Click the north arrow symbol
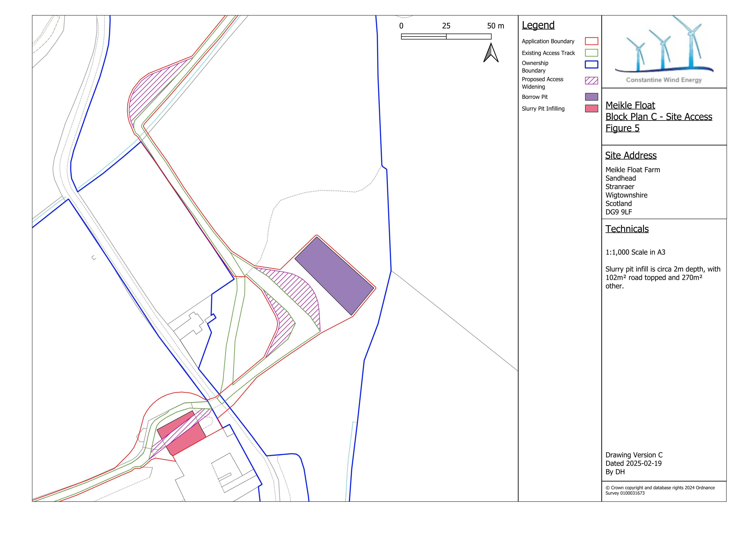756x535 pixels. [491, 53]
